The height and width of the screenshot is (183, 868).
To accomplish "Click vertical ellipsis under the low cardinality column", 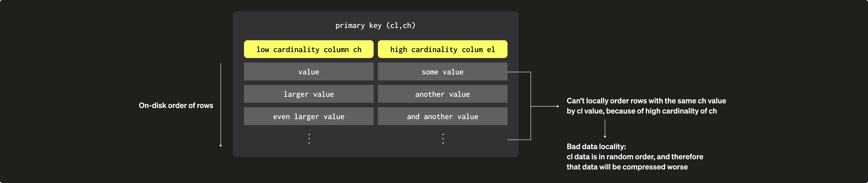I will 309,139.
